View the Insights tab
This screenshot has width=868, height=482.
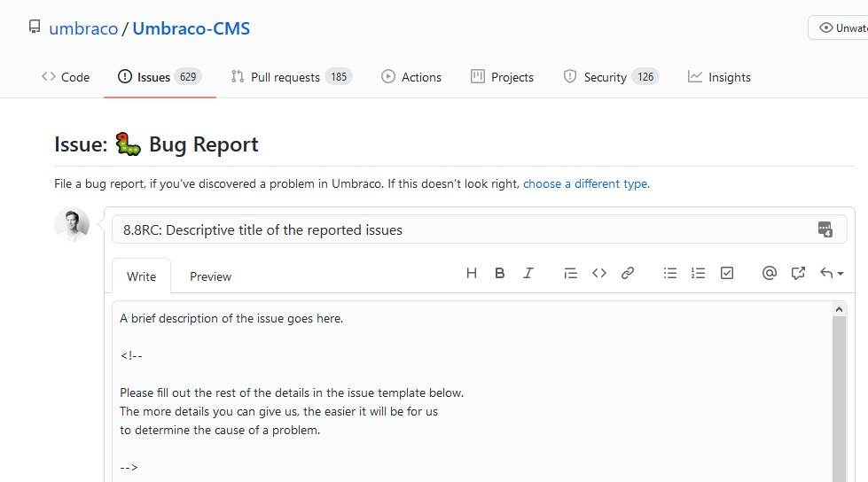coord(719,77)
